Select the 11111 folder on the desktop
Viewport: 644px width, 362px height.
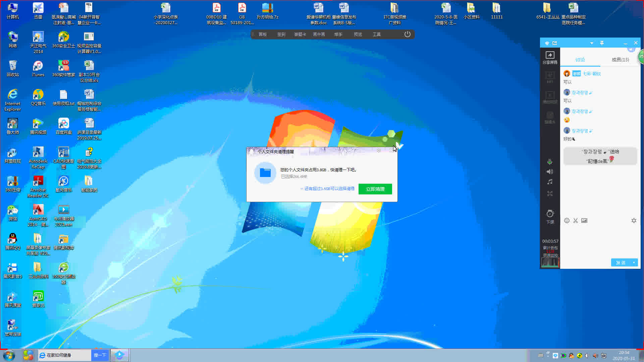[x=497, y=11]
